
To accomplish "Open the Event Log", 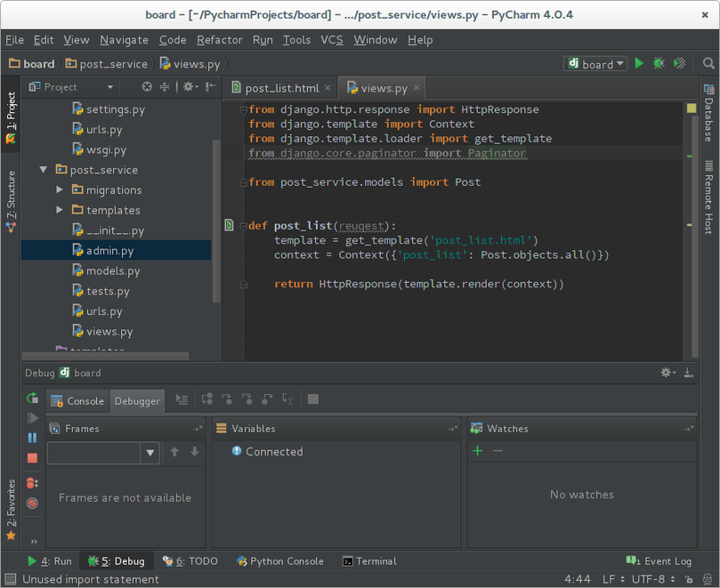I will click(659, 561).
